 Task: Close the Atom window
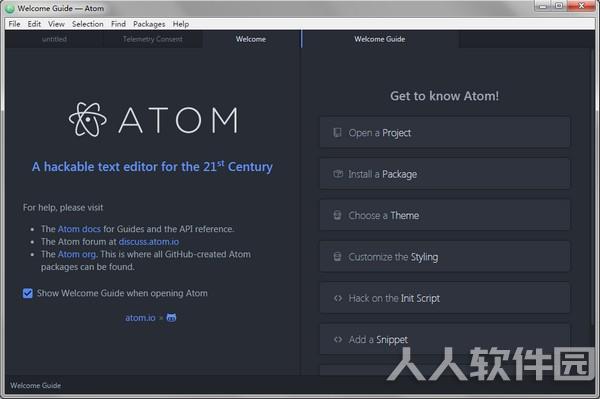[581, 6]
